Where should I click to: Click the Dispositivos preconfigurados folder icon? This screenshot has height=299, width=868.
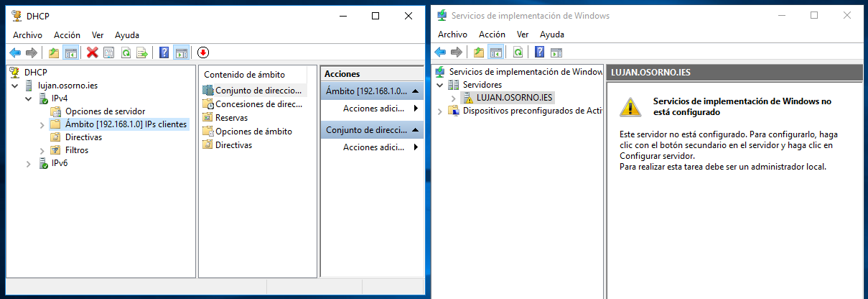click(x=454, y=111)
